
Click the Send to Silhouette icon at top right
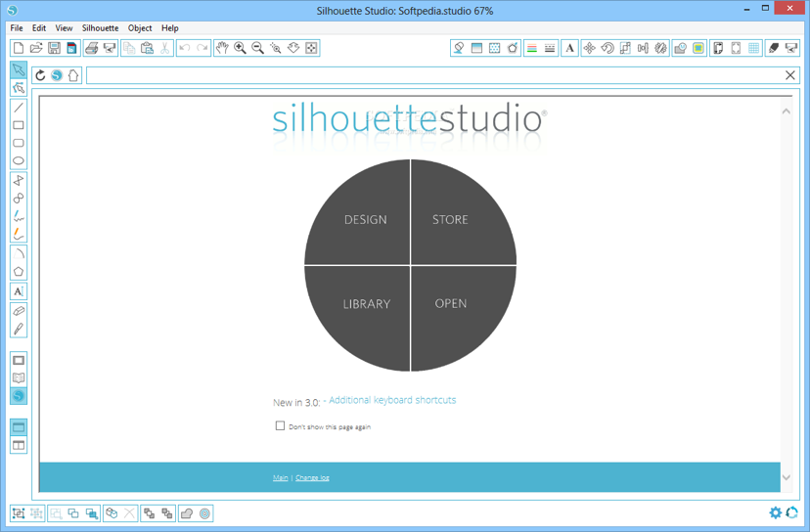[791, 48]
